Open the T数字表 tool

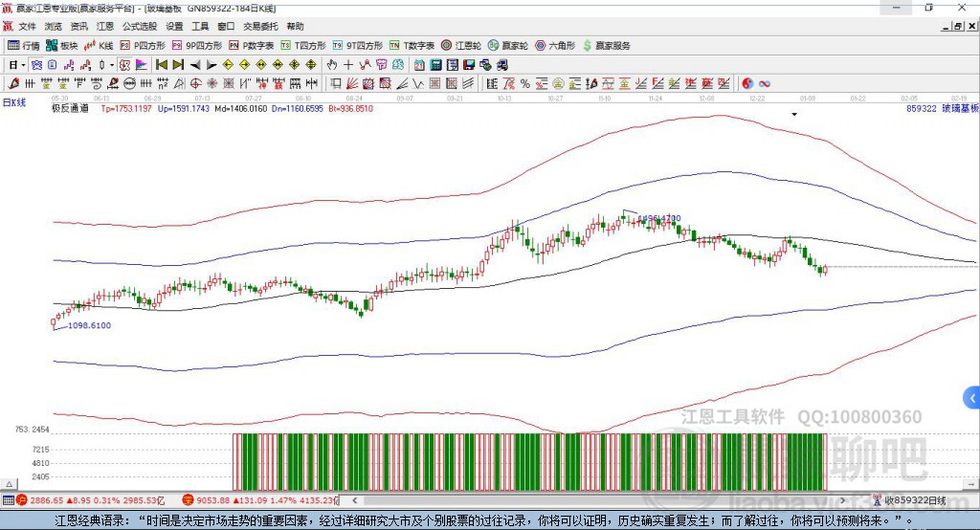coord(412,46)
